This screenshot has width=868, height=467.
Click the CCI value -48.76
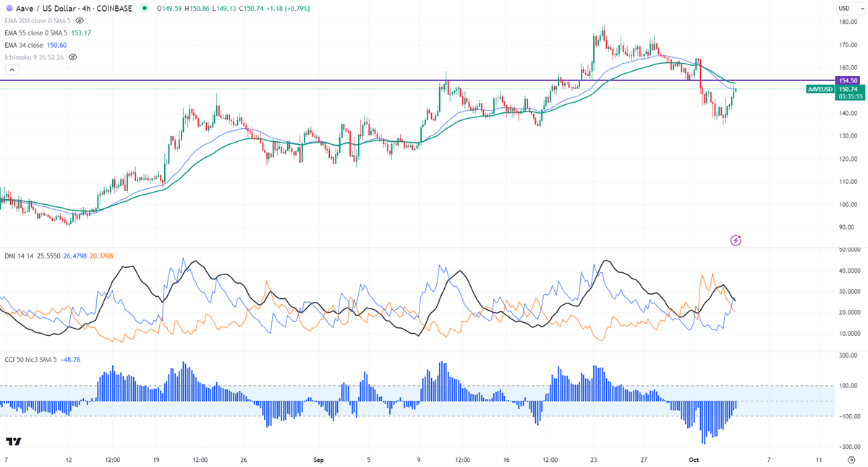click(x=72, y=359)
